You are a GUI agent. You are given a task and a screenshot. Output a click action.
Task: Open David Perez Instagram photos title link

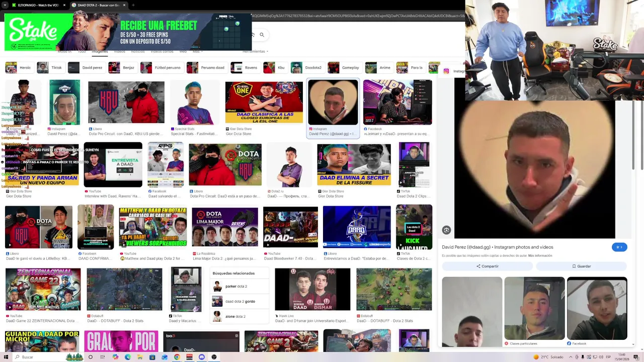point(498,247)
